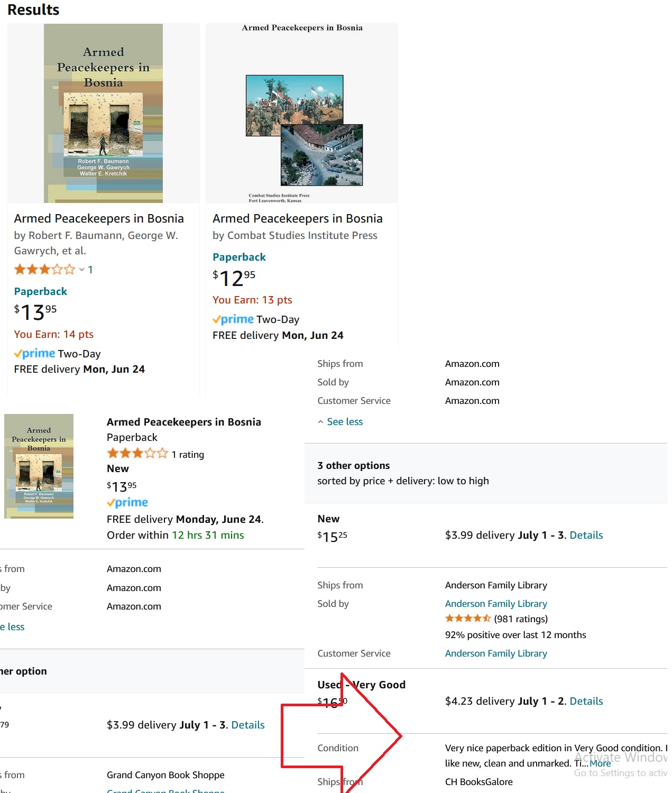
Task: Click rating count 1 beside stars
Action: [90, 270]
